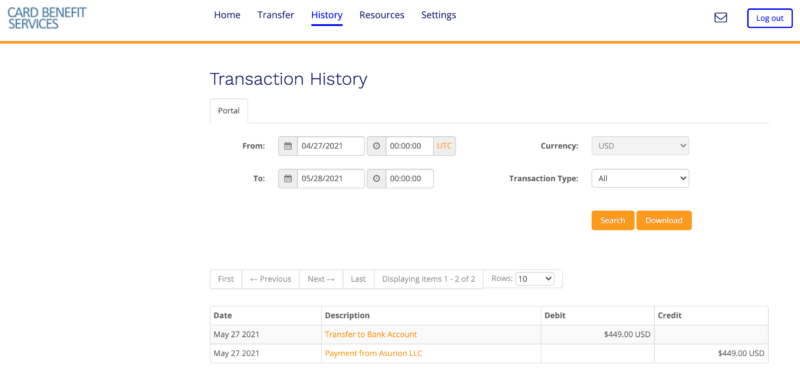800x373 pixels.
Task: Open the Rows per page dropdown
Action: [534, 279]
